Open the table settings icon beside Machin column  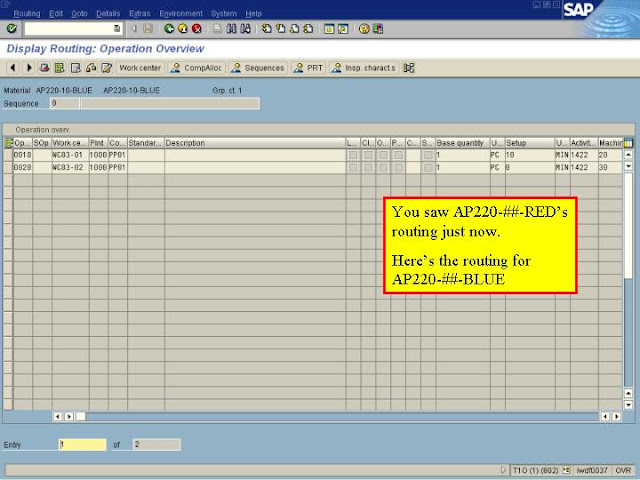pos(628,143)
